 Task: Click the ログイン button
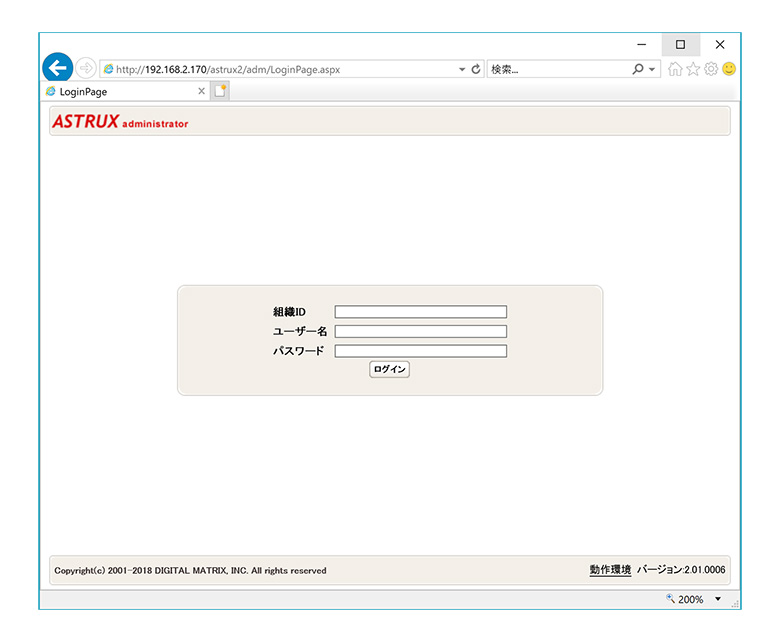tap(390, 369)
